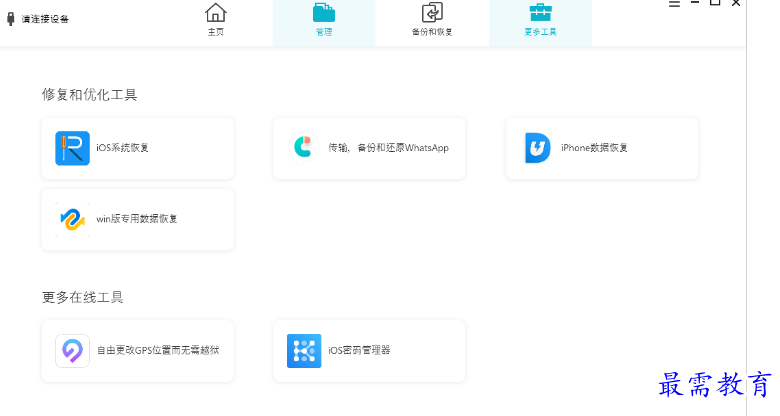Click the WhatsApp transfer tool icon
The width and height of the screenshot is (780, 416).
tap(303, 147)
